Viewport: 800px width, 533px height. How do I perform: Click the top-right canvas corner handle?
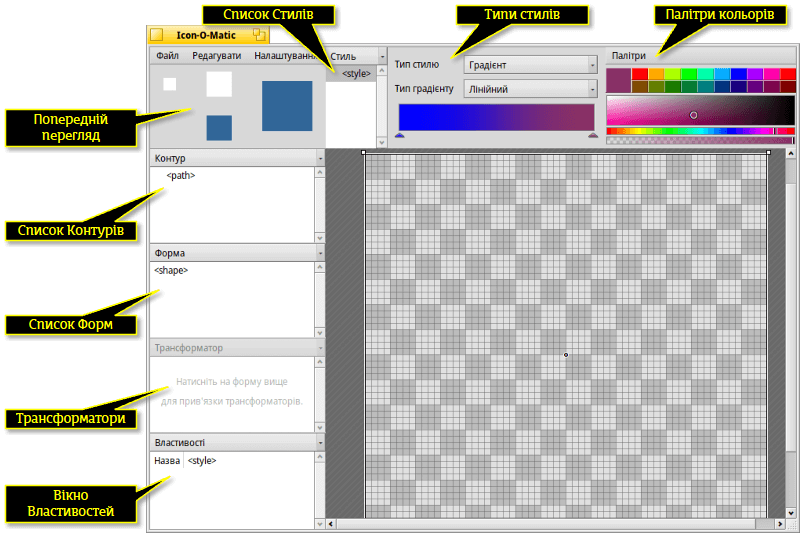coord(768,152)
